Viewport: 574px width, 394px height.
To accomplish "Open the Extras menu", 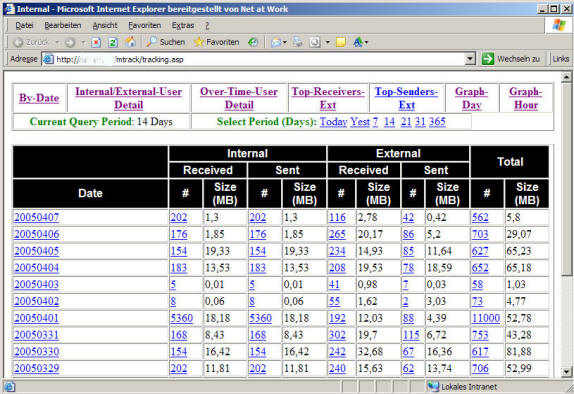I will 183,25.
